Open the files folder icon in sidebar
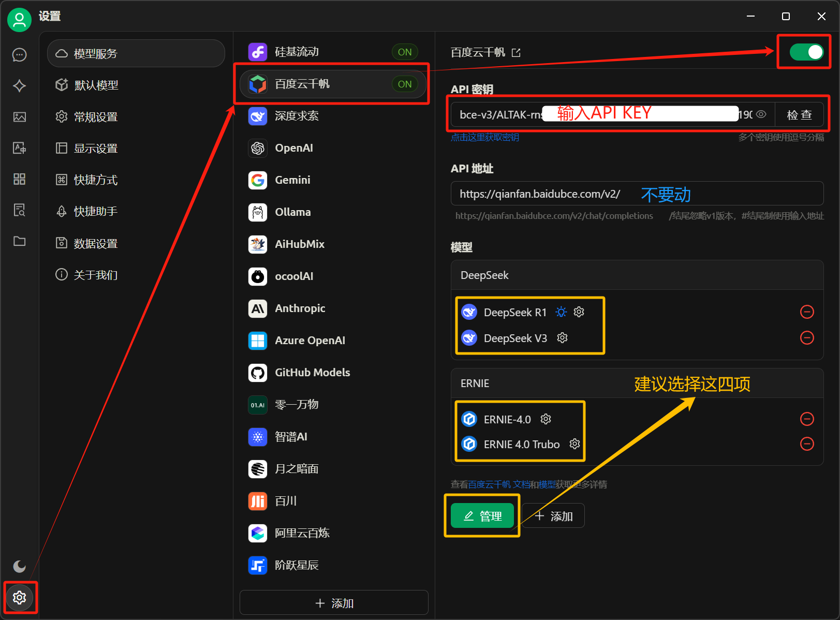The image size is (840, 620). coord(20,241)
